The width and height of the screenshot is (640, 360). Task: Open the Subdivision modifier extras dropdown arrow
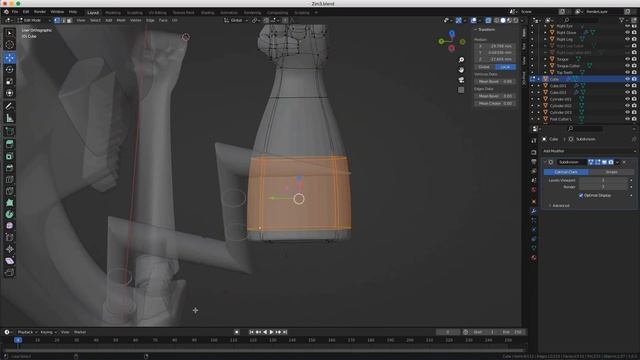[617, 162]
